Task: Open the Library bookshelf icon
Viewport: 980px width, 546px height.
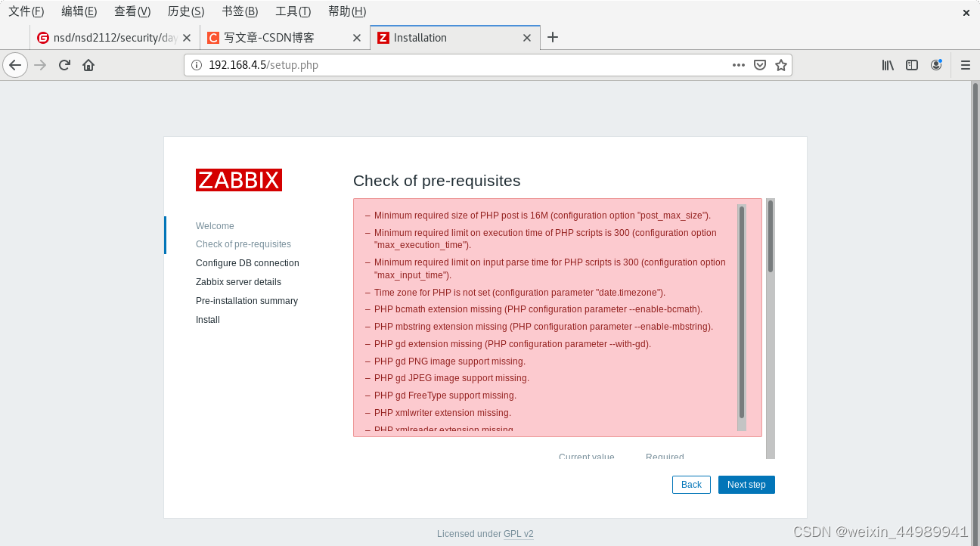Action: click(888, 65)
